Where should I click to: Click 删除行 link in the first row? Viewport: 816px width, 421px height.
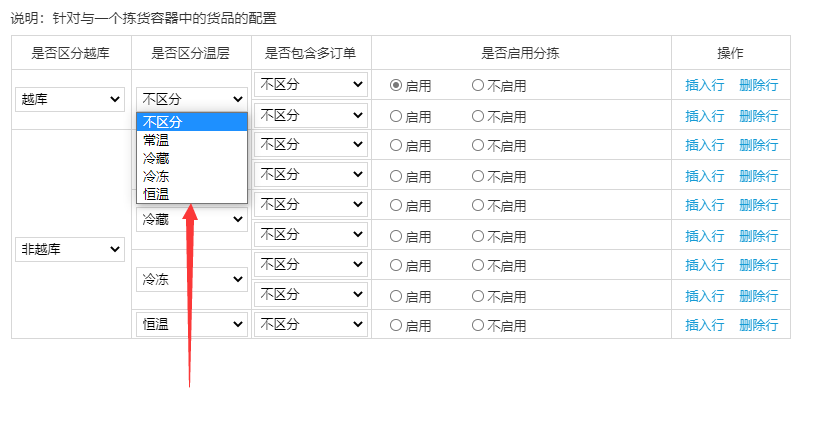(759, 85)
